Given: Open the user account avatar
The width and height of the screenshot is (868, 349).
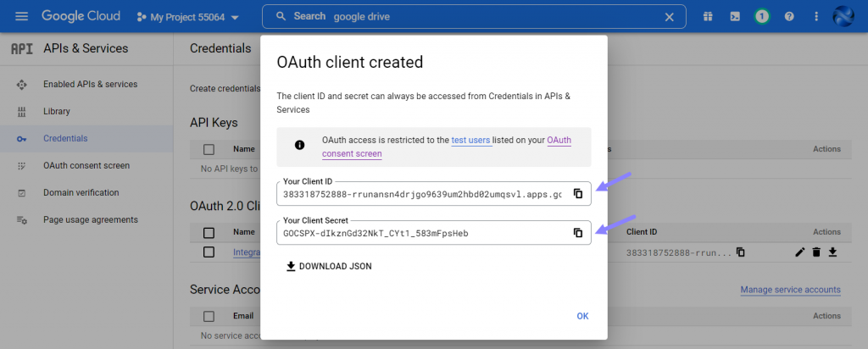Looking at the screenshot, I should click(x=843, y=17).
